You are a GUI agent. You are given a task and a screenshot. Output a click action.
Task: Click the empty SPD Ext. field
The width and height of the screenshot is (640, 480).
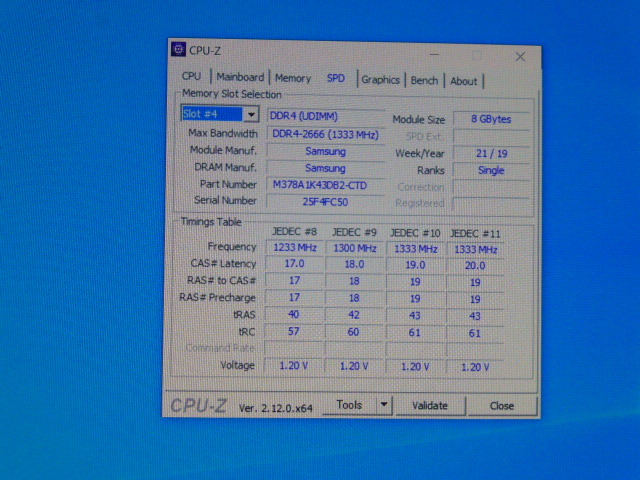[x=491, y=137]
